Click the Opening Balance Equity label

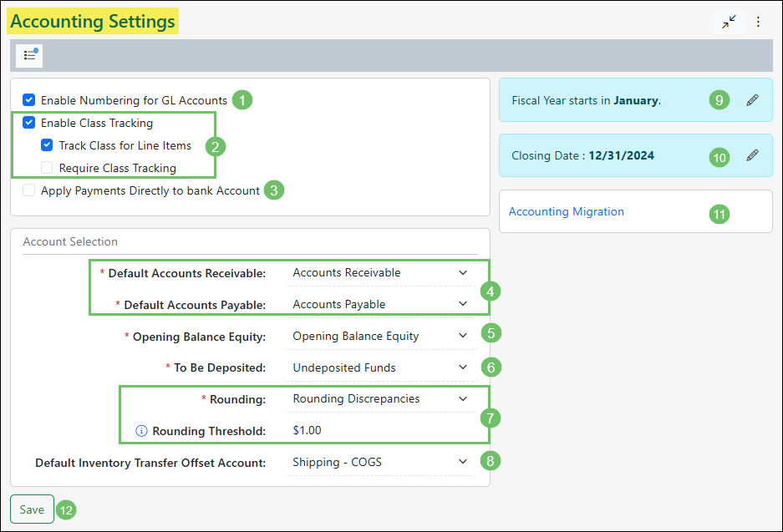pyautogui.click(x=199, y=337)
